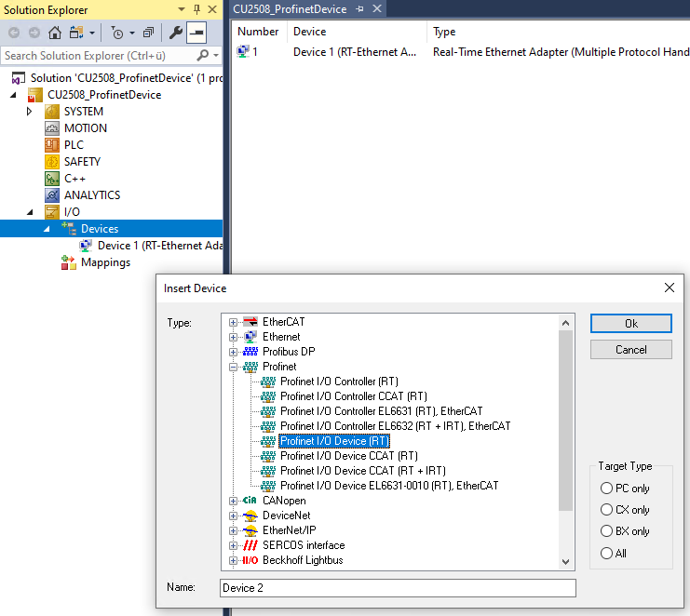
Task: Click Real-Time Ethernet Adapter type cell
Action: point(561,52)
